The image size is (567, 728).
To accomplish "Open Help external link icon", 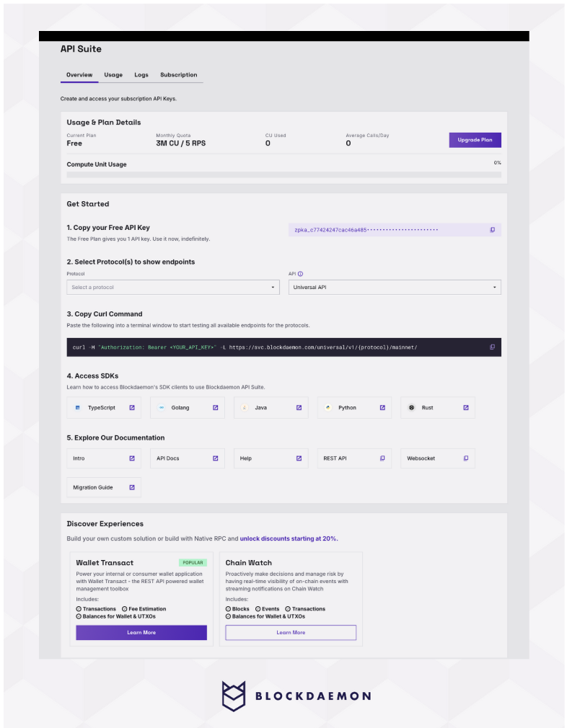I will tap(299, 458).
